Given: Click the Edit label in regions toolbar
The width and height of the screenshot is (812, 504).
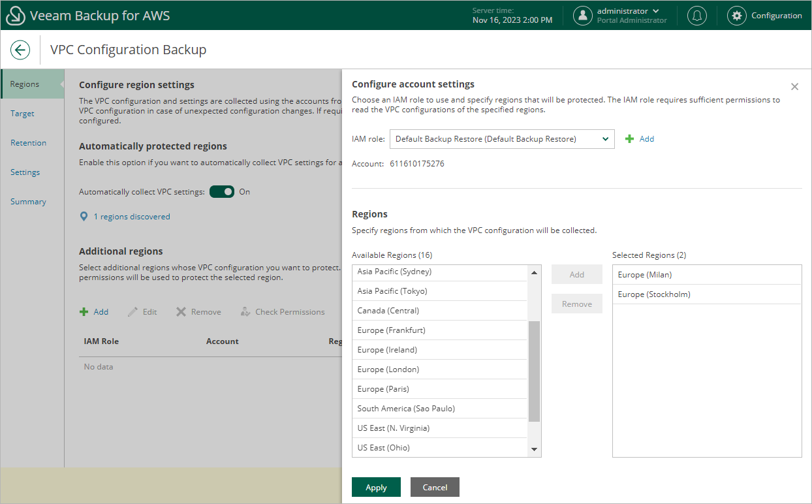Looking at the screenshot, I should click(149, 312).
